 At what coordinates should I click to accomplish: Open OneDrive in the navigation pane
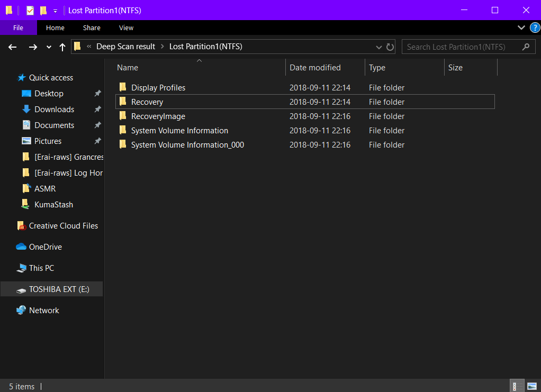[45, 247]
